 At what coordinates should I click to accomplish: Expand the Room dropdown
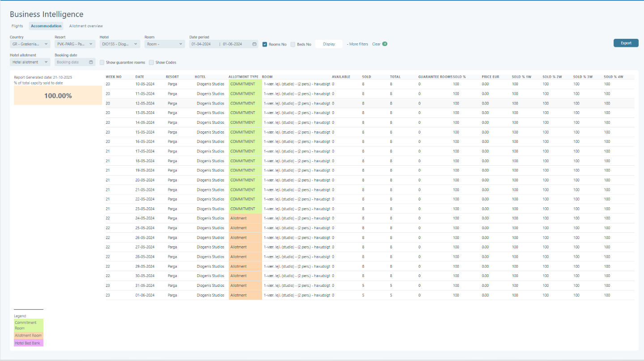point(164,44)
